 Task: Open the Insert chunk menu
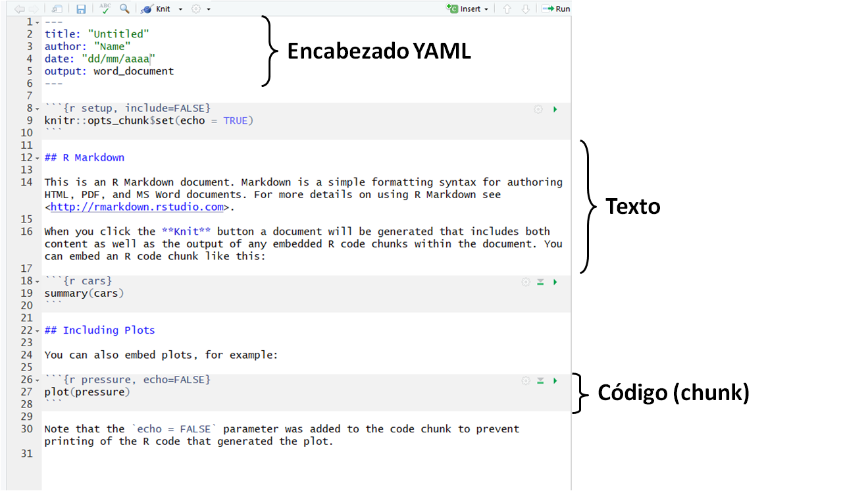pos(467,9)
